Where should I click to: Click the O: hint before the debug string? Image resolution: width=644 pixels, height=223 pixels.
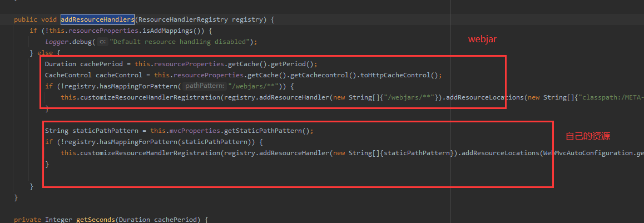103,42
